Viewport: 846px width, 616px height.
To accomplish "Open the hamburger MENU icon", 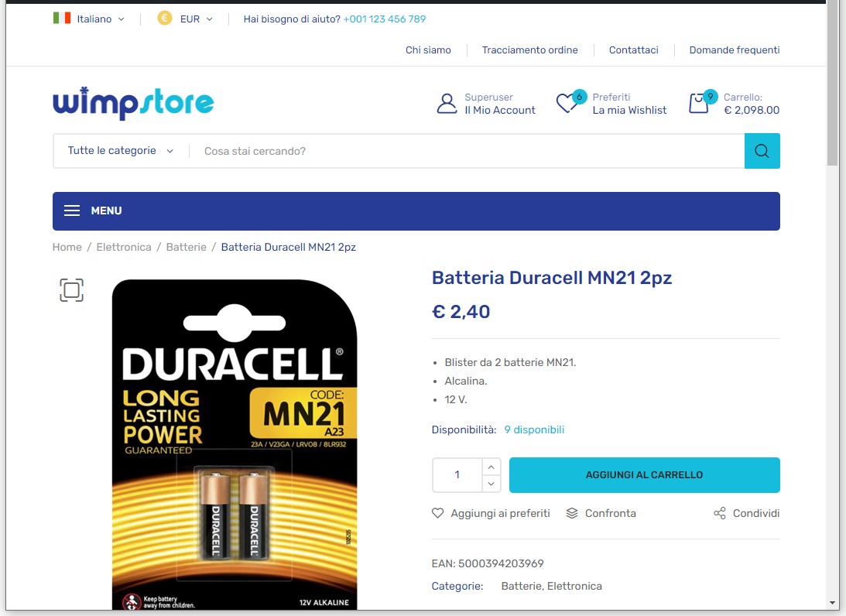I will click(x=72, y=210).
